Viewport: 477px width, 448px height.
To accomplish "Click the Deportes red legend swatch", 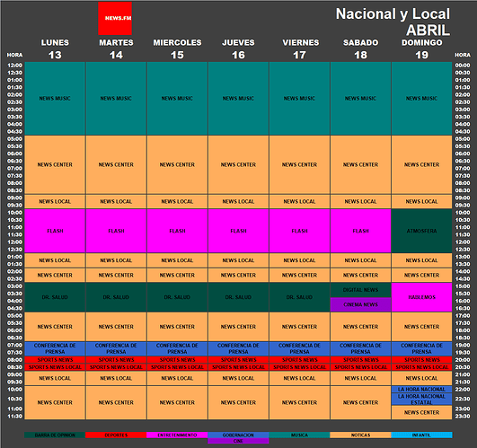I will pyautogui.click(x=116, y=435).
